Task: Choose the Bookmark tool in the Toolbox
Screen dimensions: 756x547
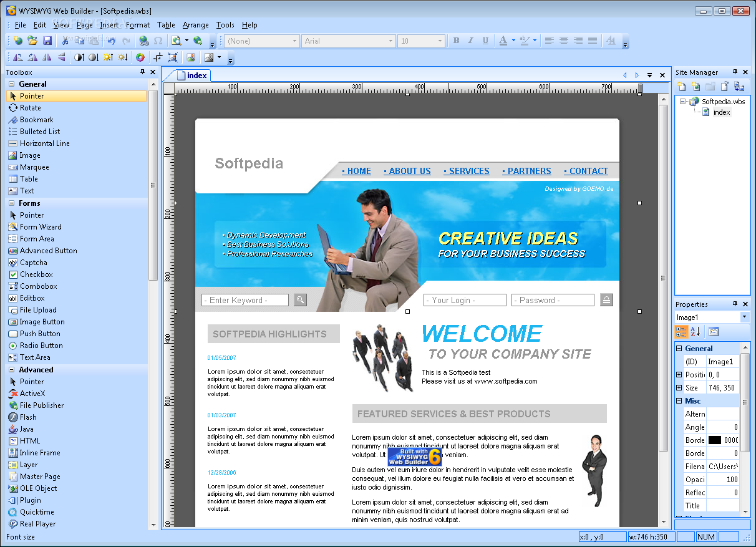Action: tap(77, 120)
